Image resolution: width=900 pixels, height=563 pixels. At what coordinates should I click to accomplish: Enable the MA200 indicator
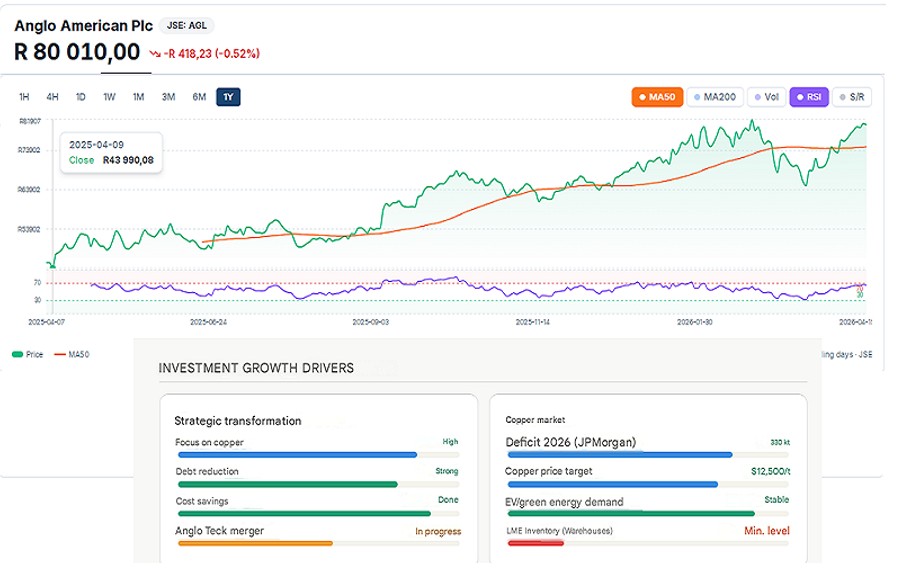715,97
